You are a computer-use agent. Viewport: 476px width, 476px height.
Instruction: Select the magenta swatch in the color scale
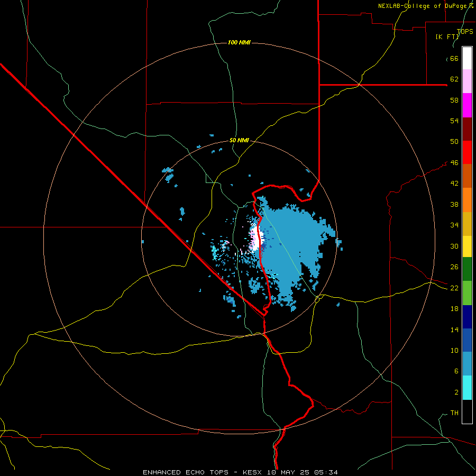[x=467, y=105]
